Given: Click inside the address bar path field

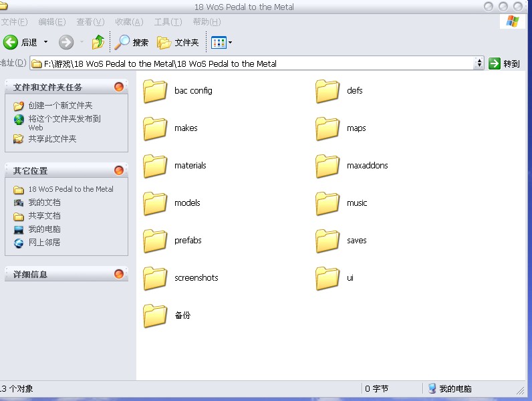Looking at the screenshot, I should (x=254, y=63).
